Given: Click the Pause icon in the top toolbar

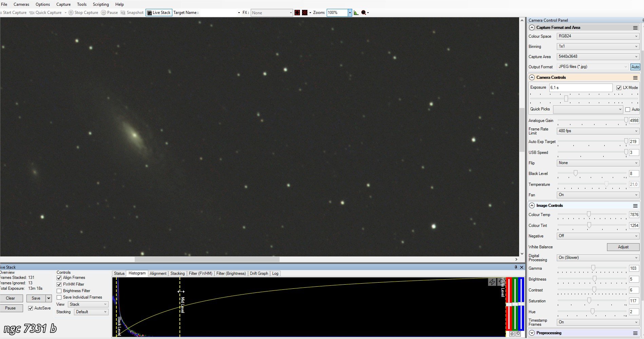Looking at the screenshot, I should click(103, 13).
